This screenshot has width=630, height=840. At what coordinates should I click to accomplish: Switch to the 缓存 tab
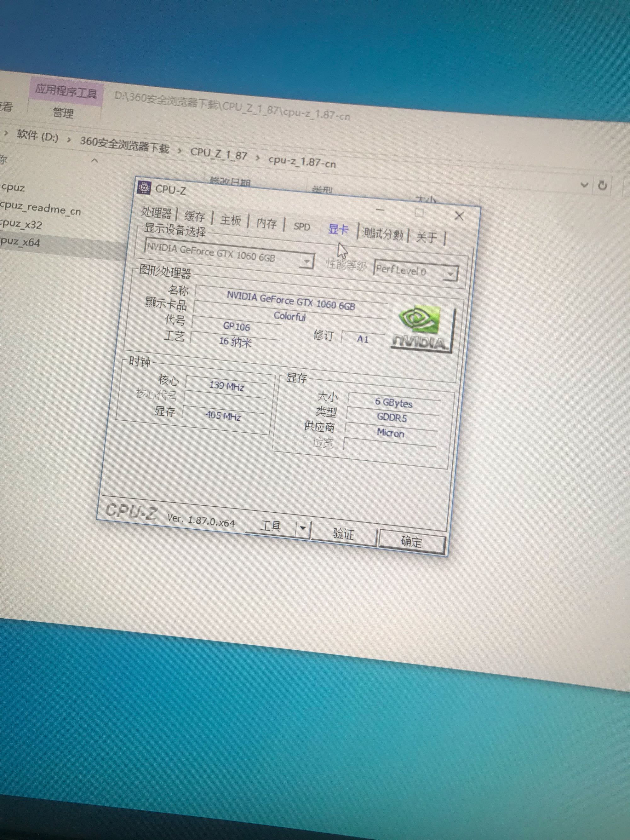click(194, 216)
